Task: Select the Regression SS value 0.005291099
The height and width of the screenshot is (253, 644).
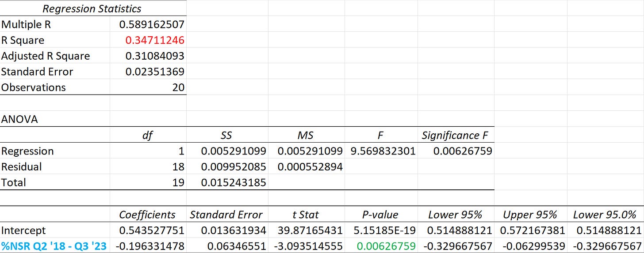Action: (x=234, y=151)
